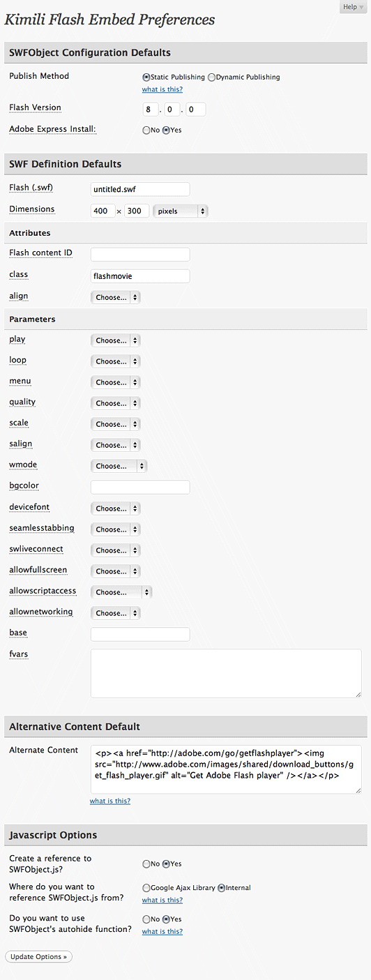
Task: Click the bgcolor input field
Action: pos(140,487)
